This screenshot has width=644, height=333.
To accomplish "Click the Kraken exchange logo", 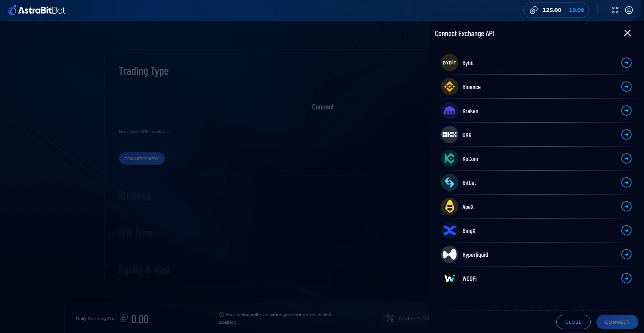I will coord(450,111).
